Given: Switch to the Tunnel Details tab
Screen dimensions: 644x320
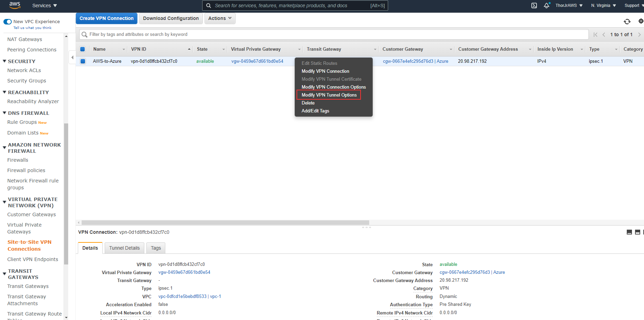Looking at the screenshot, I should (124, 248).
